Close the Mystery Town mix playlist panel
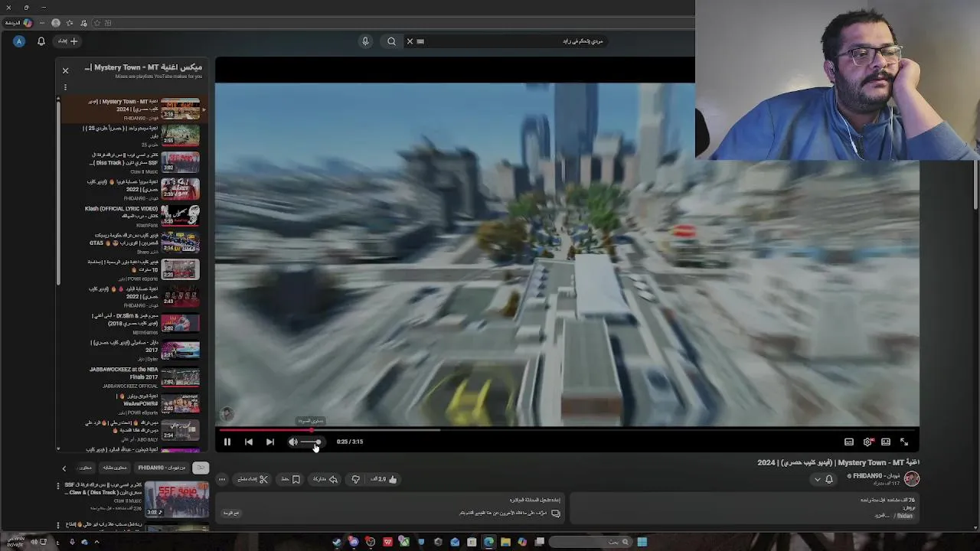980x551 pixels. 65,70
